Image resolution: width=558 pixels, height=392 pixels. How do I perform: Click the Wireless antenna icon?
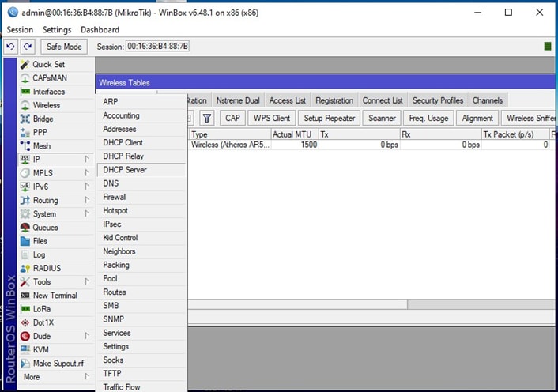(x=25, y=105)
